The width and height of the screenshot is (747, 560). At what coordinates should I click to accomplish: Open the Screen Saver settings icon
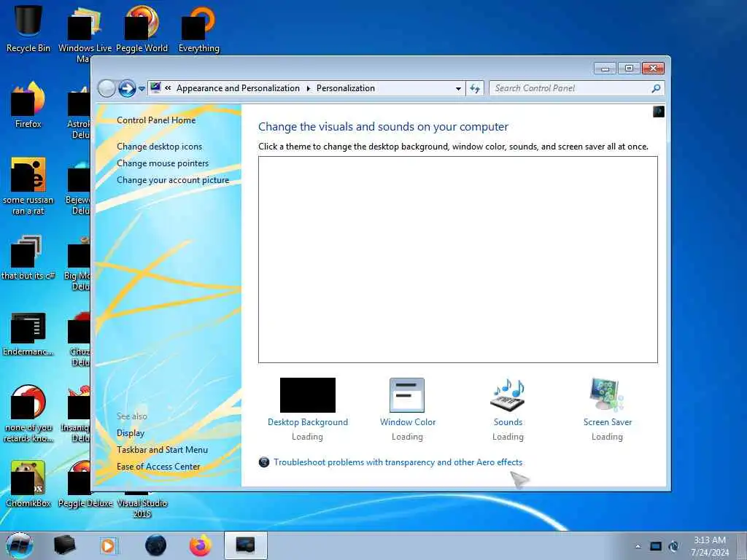point(606,394)
